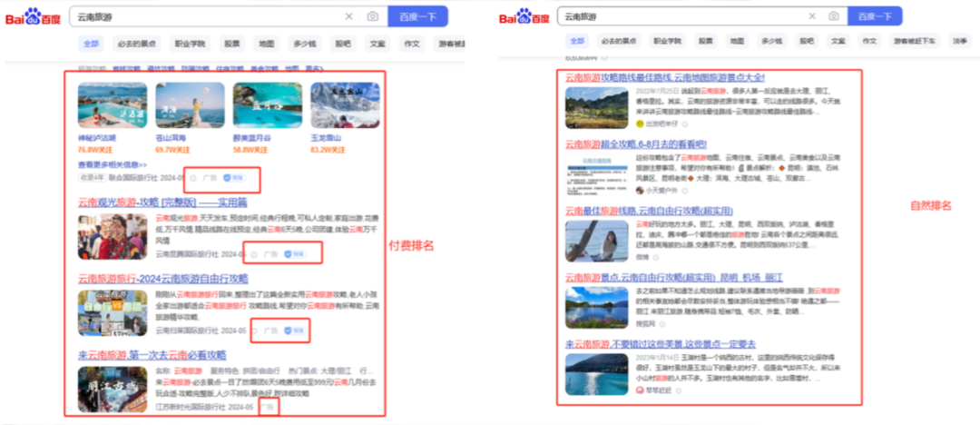The height and width of the screenshot is (425, 980).
Task: Select 必去的景点 tab in the left screenshot
Action: point(135,44)
